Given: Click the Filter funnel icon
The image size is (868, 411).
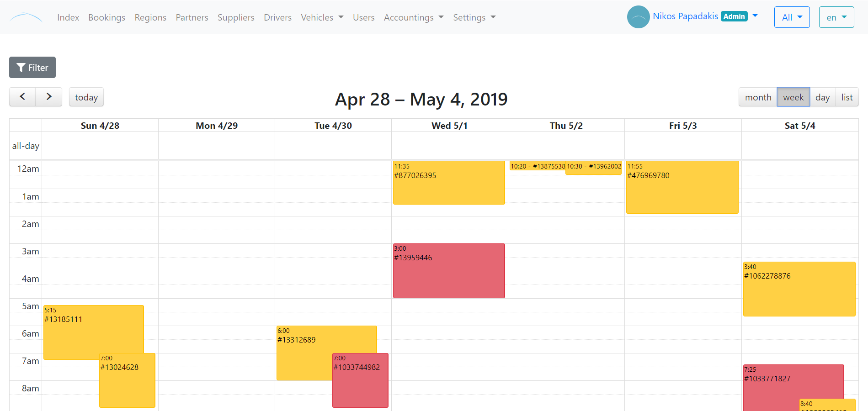Looking at the screenshot, I should click(20, 67).
